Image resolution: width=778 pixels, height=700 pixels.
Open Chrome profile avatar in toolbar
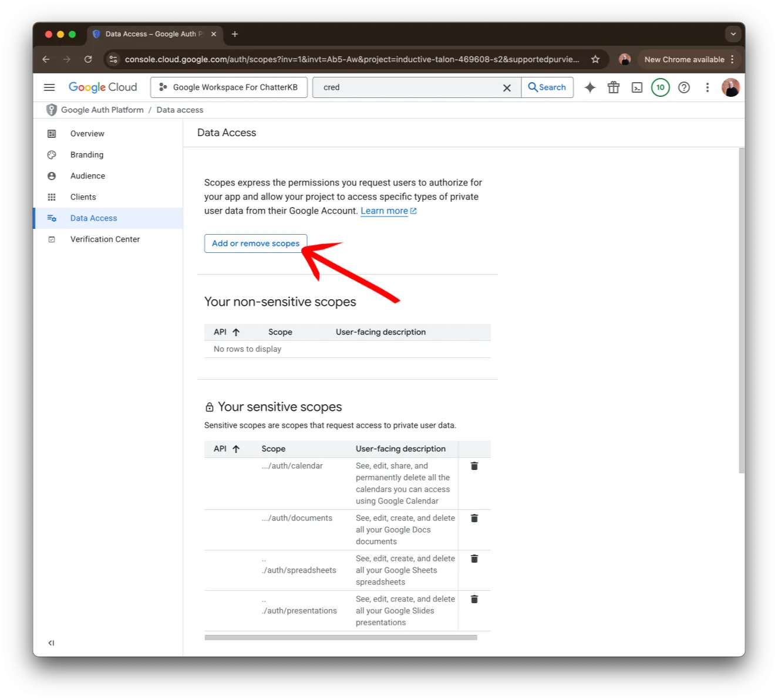click(x=625, y=59)
